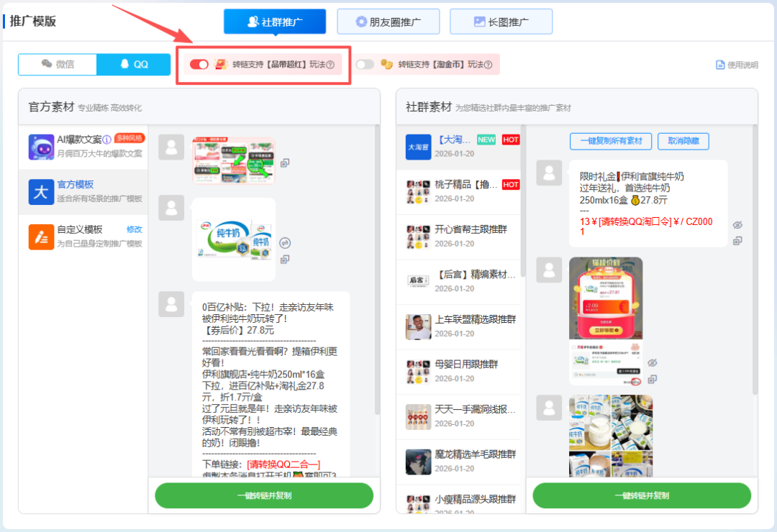Click the [请转换QQ二合一] red link text
Screen dimensions: 777x532
click(x=283, y=464)
